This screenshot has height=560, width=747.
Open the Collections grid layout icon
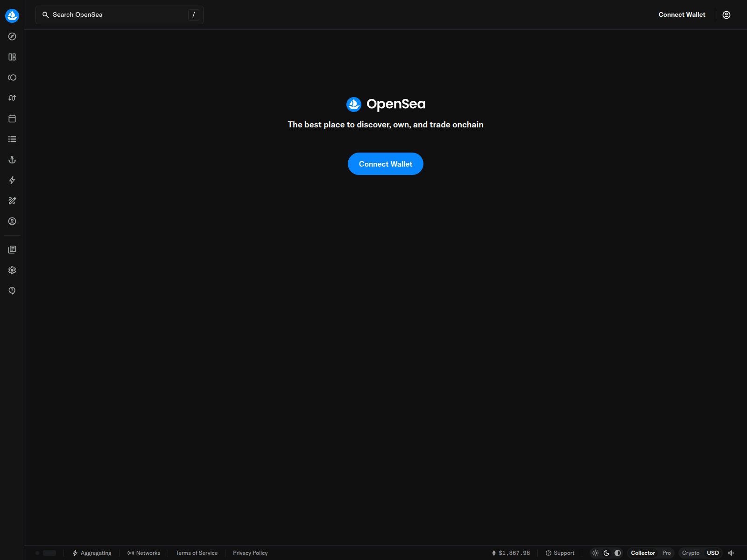pyautogui.click(x=12, y=57)
